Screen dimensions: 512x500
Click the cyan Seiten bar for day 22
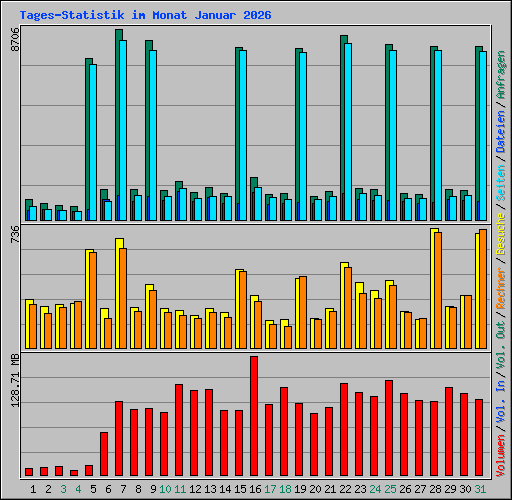[x=348, y=132]
